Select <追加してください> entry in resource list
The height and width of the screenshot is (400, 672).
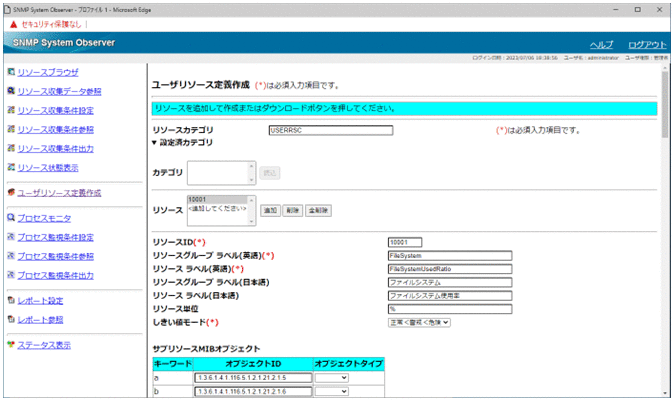tap(217, 208)
